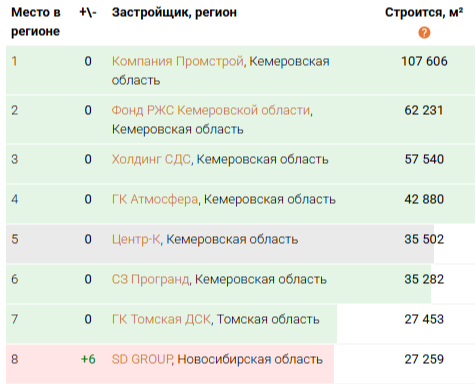Open the Холдинг СДС developer link
475x384 pixels.
[x=151, y=159]
